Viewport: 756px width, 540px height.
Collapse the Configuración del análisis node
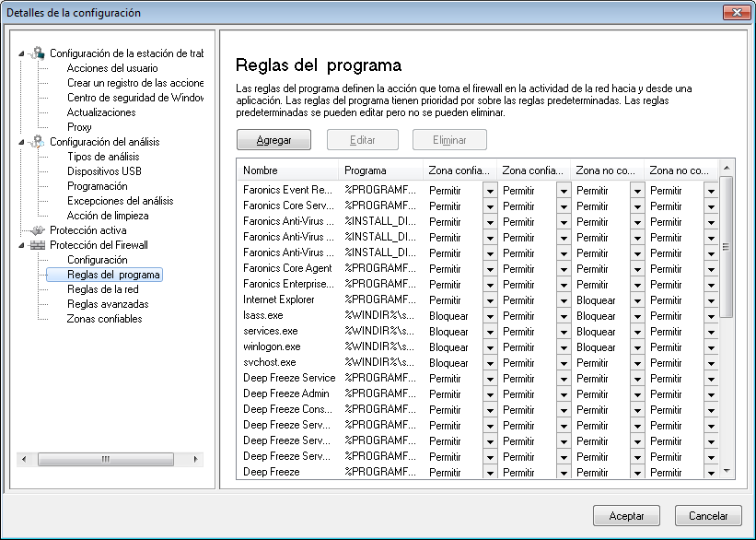(21, 142)
